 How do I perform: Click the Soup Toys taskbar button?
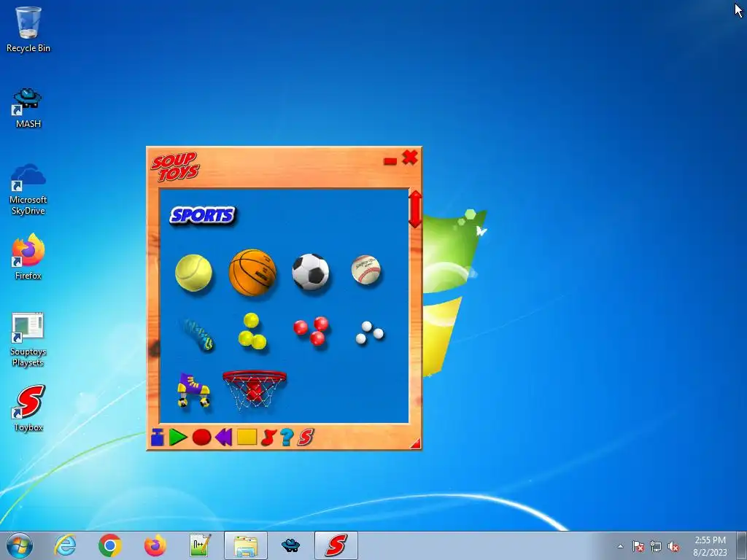pyautogui.click(x=336, y=545)
